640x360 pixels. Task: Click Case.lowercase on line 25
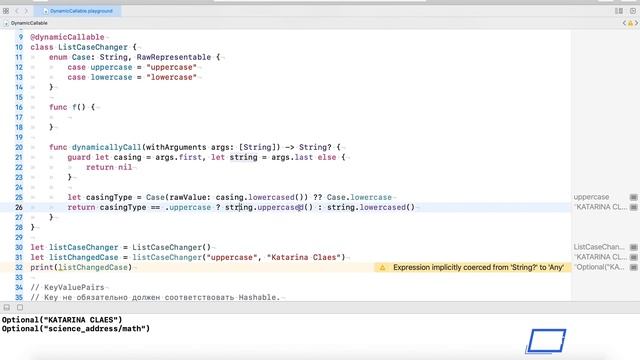pyautogui.click(x=359, y=198)
